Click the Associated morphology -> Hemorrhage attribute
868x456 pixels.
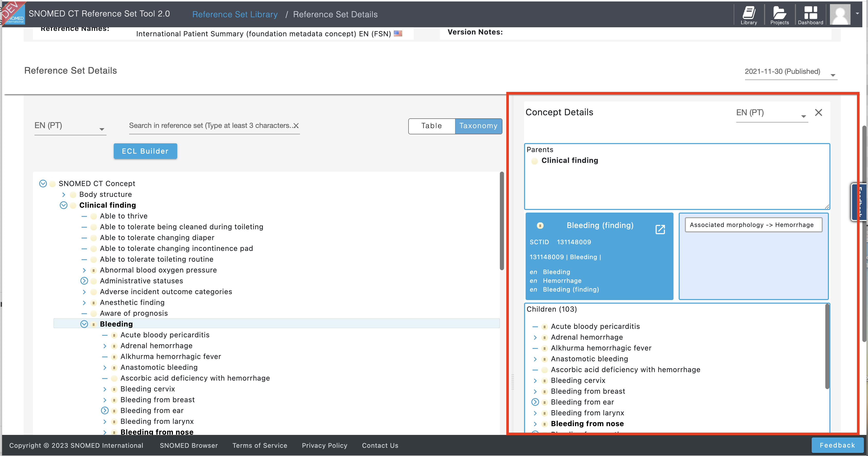coord(754,225)
